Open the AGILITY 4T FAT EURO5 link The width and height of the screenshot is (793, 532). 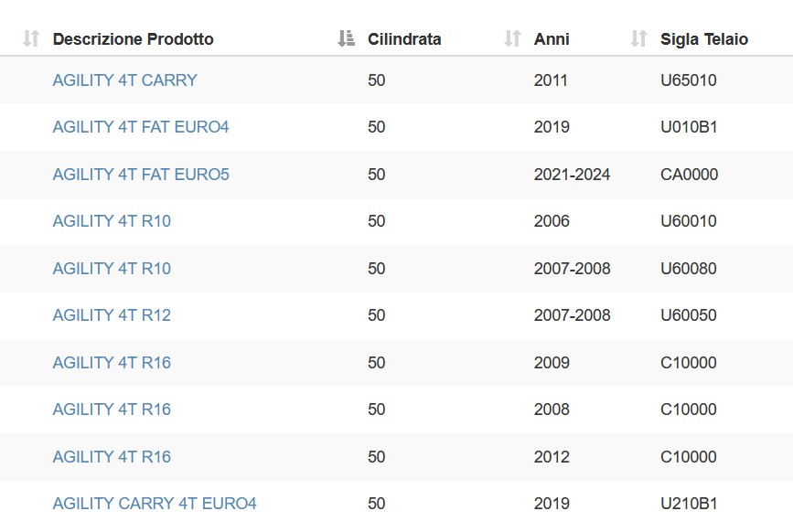tap(141, 175)
